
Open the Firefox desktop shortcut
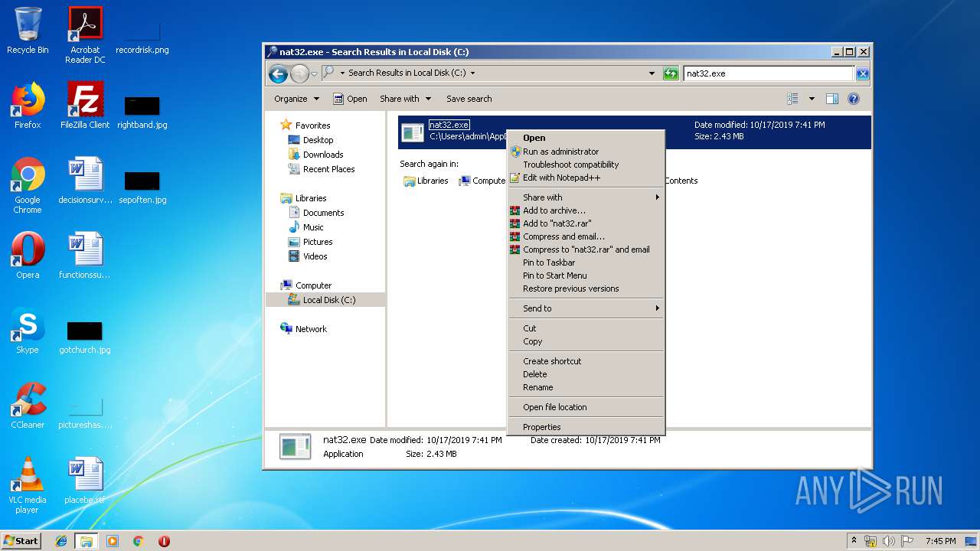click(x=28, y=106)
